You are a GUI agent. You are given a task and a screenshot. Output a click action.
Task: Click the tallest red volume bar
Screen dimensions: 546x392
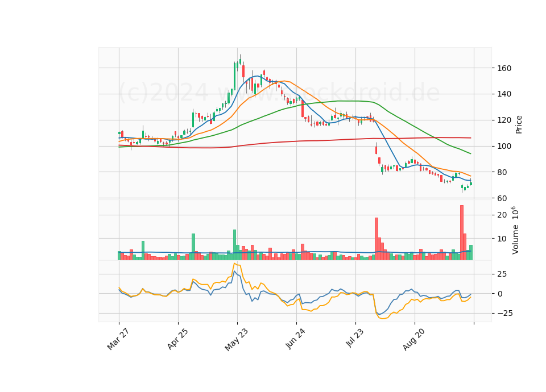tap(462, 232)
